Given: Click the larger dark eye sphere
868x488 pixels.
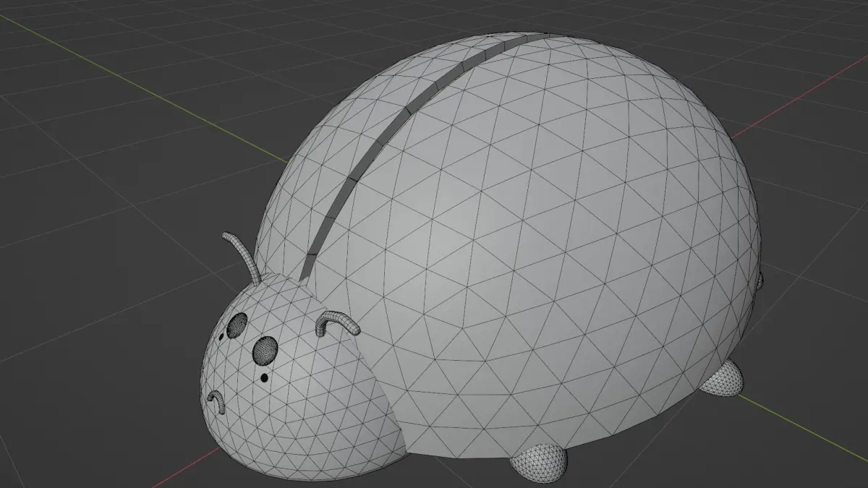Looking at the screenshot, I should click(265, 350).
